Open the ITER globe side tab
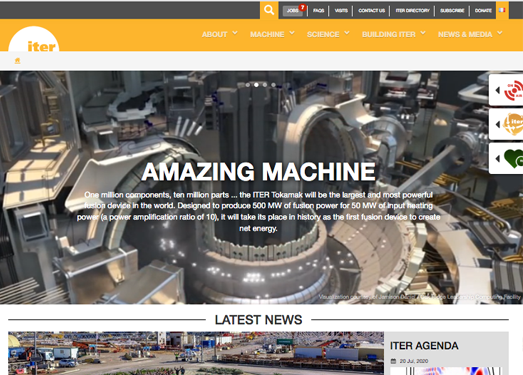 click(x=506, y=124)
